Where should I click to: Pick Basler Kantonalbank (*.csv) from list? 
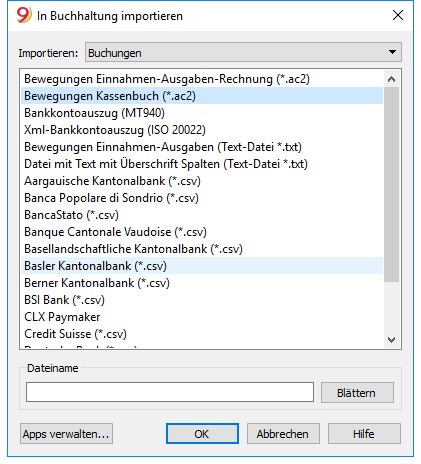click(x=202, y=266)
